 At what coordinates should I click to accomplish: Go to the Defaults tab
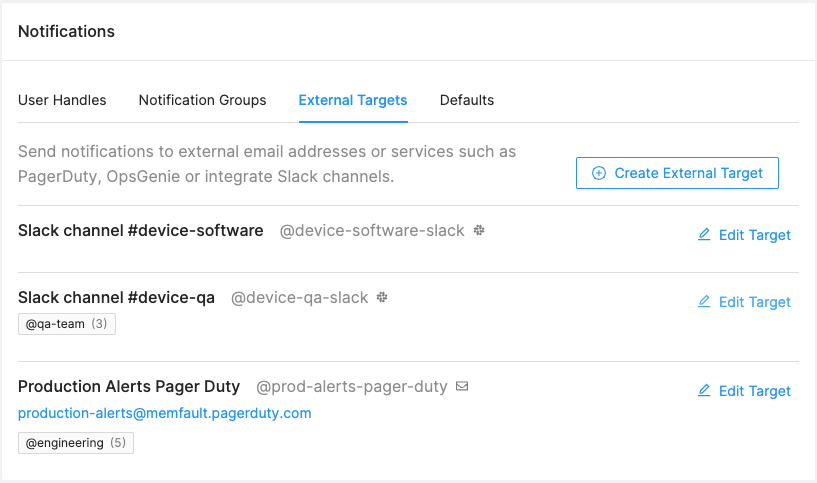[467, 100]
